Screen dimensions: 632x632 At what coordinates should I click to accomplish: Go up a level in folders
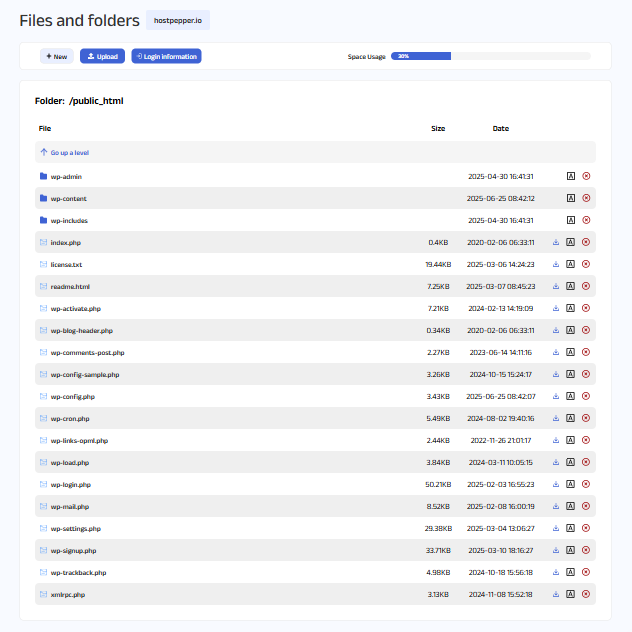(x=69, y=153)
